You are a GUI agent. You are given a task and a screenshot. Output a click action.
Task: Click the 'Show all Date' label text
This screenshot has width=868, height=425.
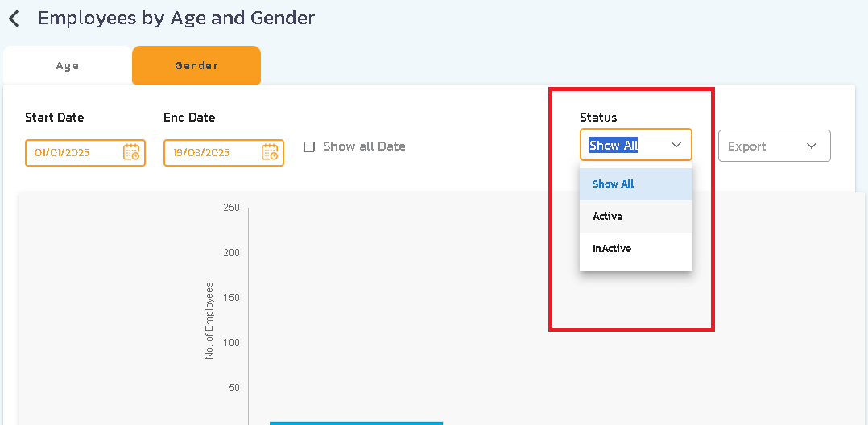tap(364, 146)
